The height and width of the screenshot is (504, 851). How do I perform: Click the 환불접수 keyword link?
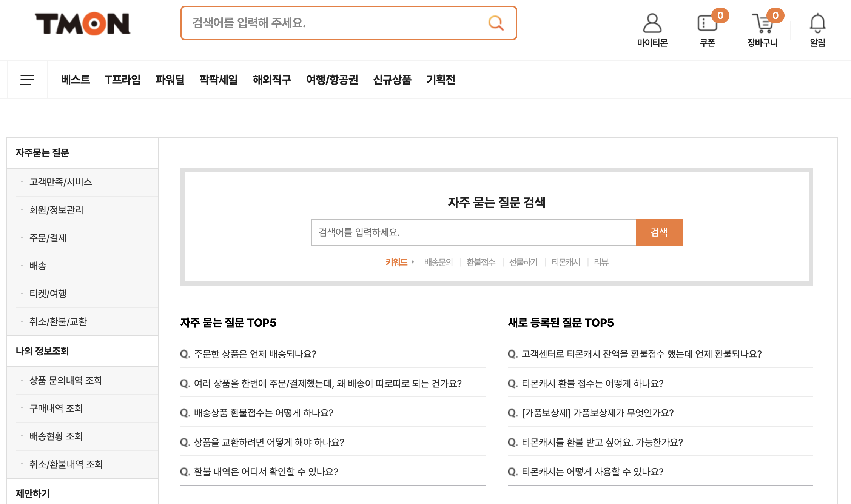[481, 262]
